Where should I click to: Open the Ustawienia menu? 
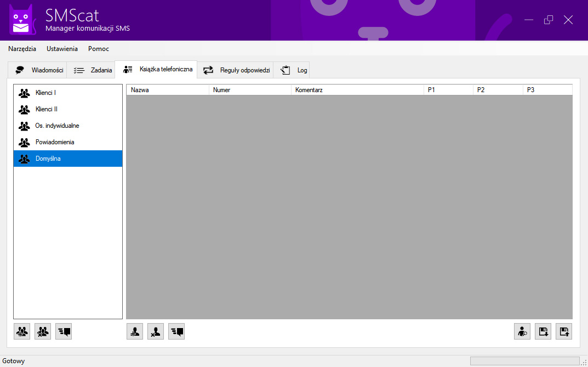coord(62,49)
